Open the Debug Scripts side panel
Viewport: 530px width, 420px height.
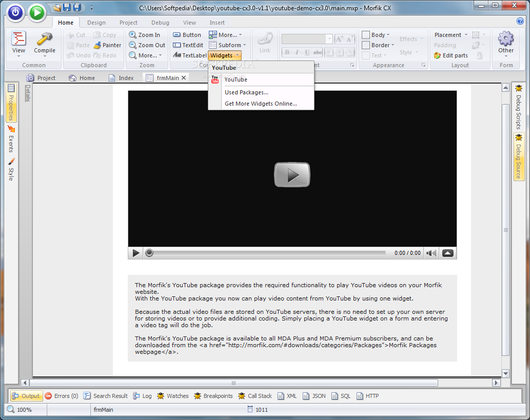(519, 107)
